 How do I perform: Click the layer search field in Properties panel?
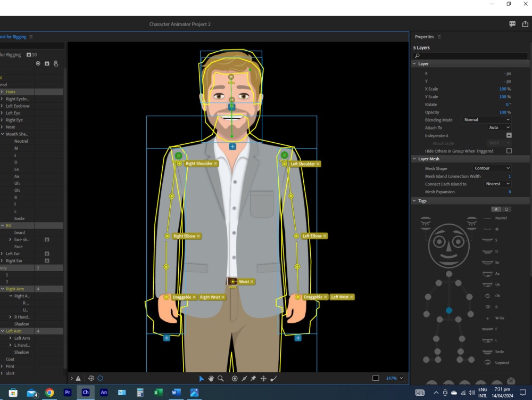click(x=470, y=55)
